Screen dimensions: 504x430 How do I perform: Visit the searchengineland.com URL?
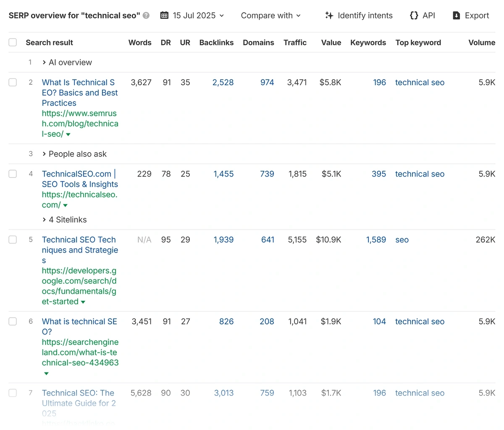[80, 352]
